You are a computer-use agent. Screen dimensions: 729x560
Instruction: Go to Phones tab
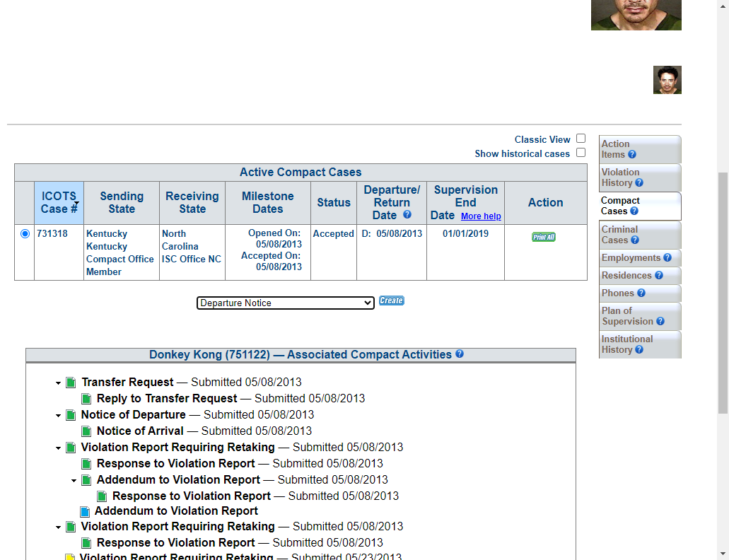tap(640, 293)
